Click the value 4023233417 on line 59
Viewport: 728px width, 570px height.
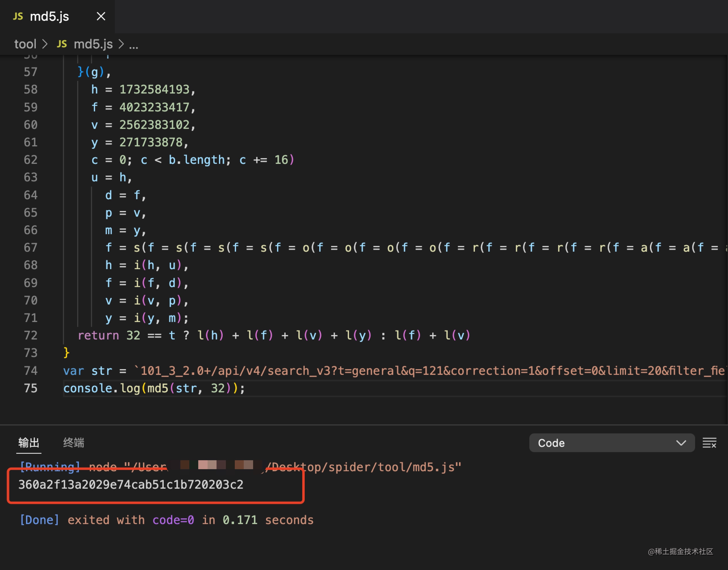(x=154, y=107)
